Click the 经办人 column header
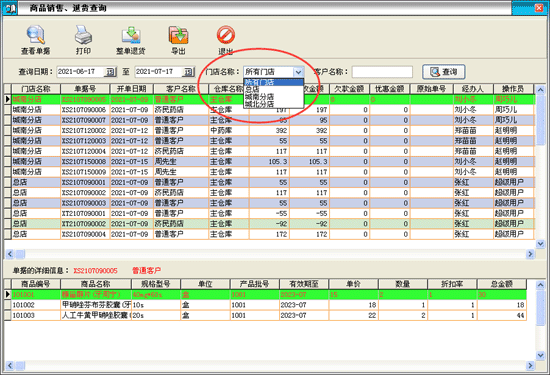 click(x=473, y=89)
